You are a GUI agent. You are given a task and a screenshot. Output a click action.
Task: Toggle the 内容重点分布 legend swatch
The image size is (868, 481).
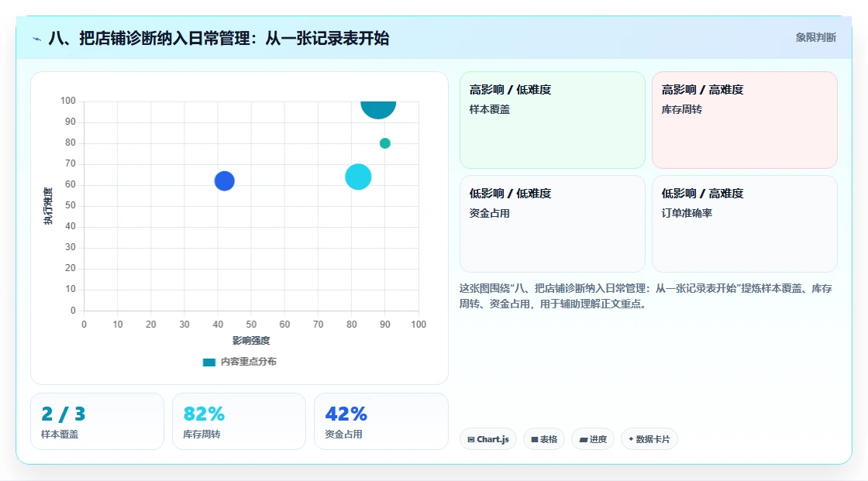tap(208, 362)
